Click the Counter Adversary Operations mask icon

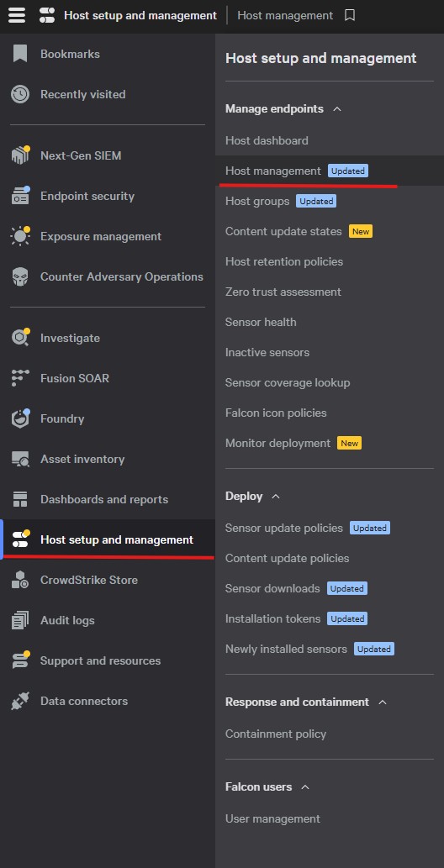click(20, 276)
